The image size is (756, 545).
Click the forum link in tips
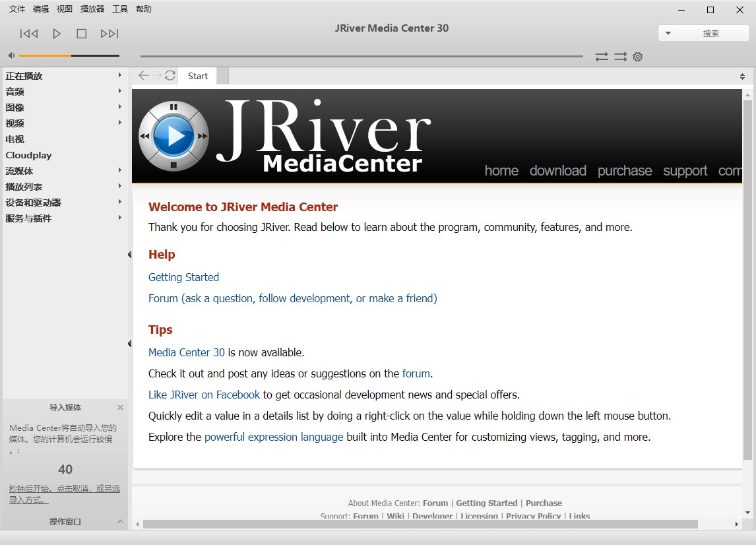[416, 374]
